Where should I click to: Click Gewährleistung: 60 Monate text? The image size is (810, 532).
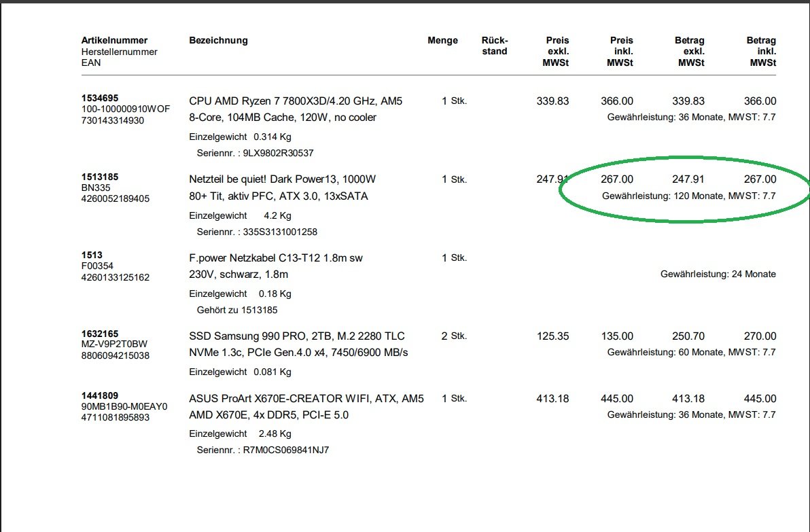[691, 352]
